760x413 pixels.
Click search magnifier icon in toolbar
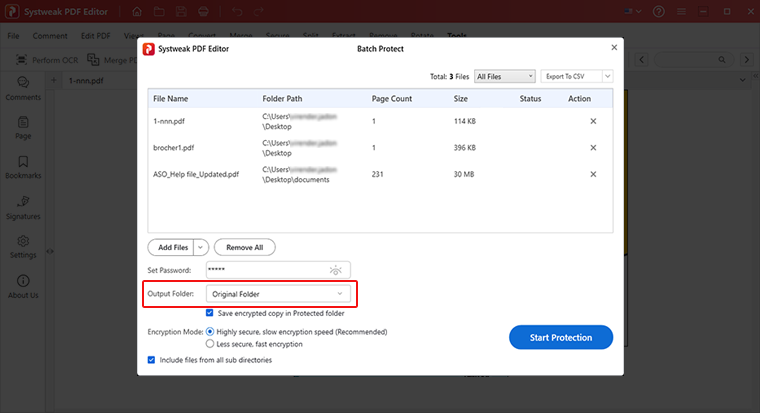(x=722, y=60)
